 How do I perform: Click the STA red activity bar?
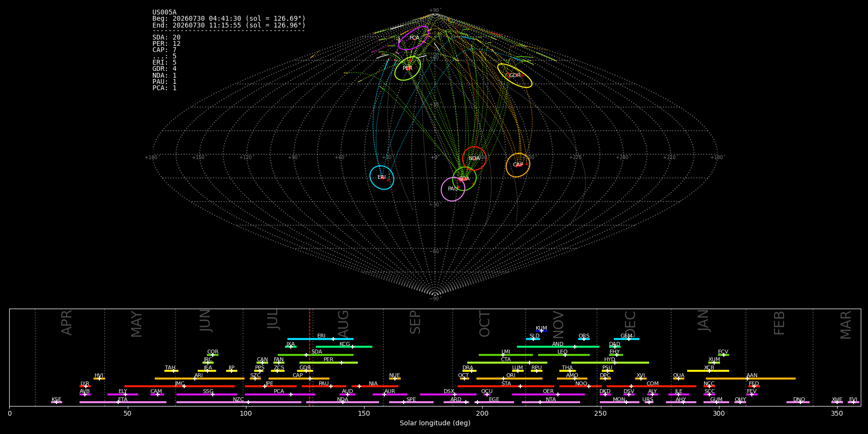[x=506, y=386]
